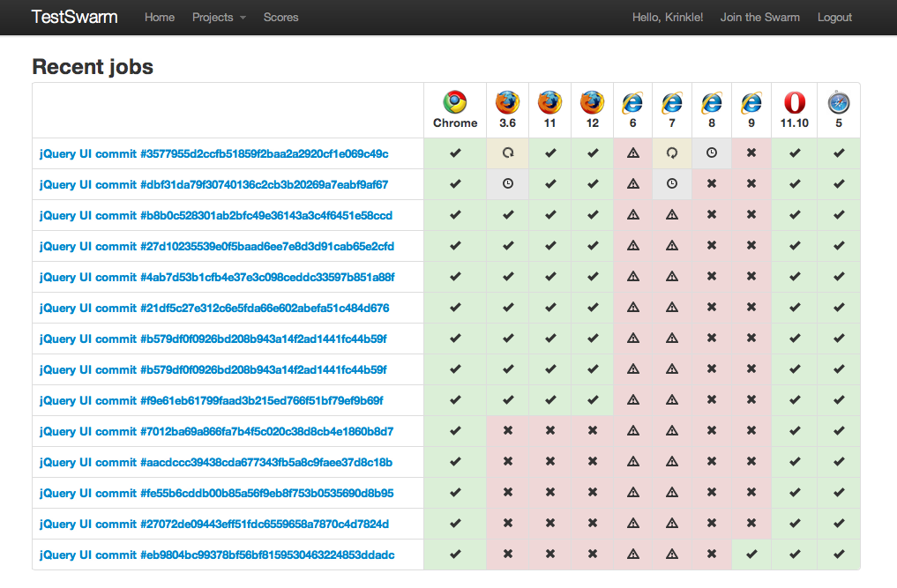Click IE 6 warning icon for commit #b8b0c528

click(632, 214)
